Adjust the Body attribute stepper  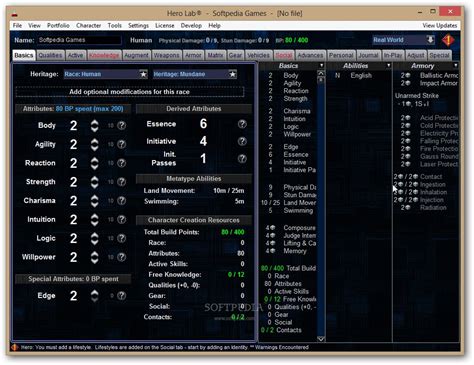(x=95, y=126)
